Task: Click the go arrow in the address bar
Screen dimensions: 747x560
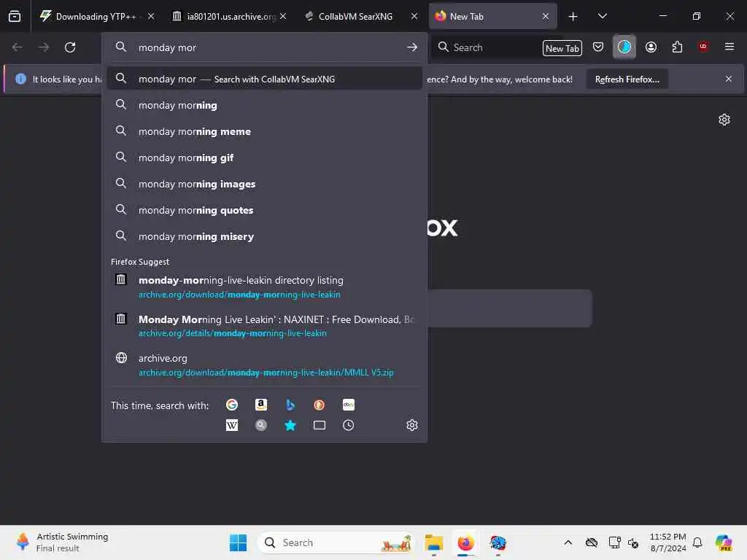Action: (x=412, y=47)
